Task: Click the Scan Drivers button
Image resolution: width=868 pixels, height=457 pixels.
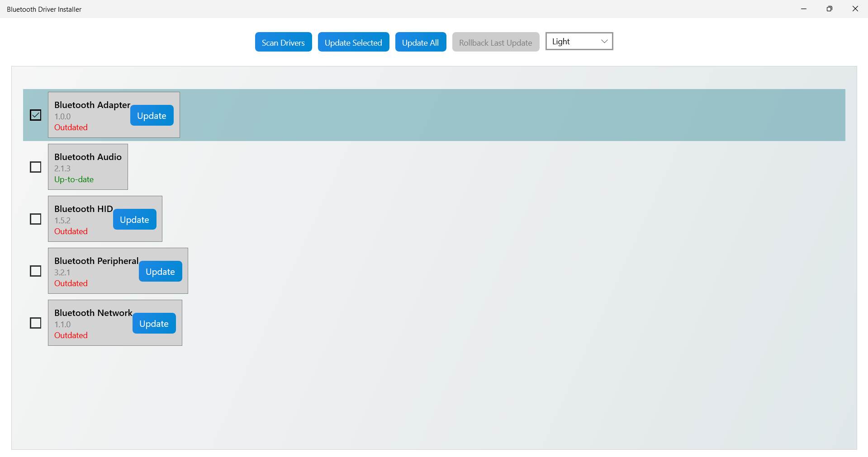Action: (x=283, y=42)
